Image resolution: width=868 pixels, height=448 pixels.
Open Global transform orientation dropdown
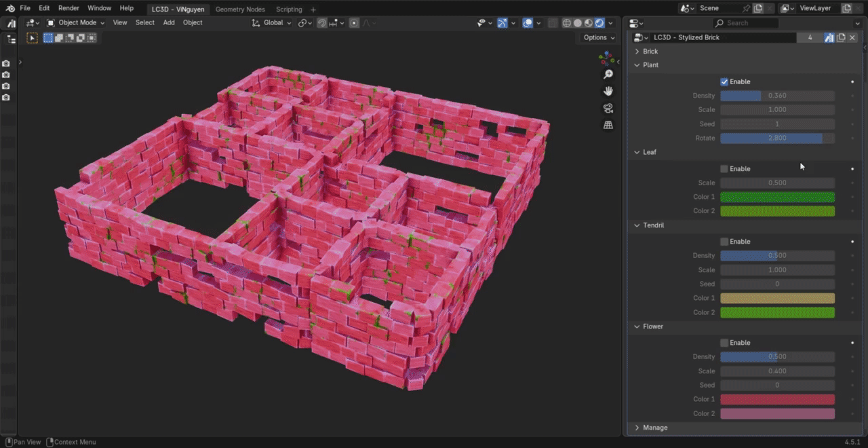[271, 22]
